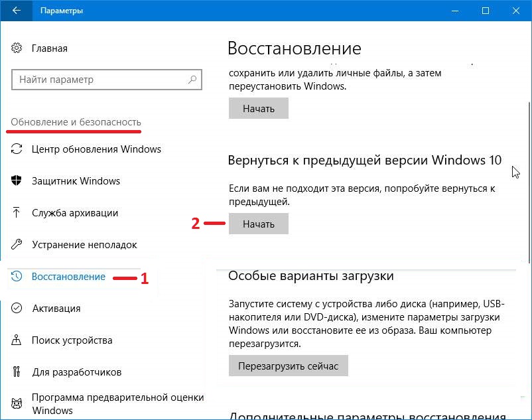Viewport: 532px width, 420px height.
Task: Click the backup service upload arrow icon
Action: (x=16, y=212)
